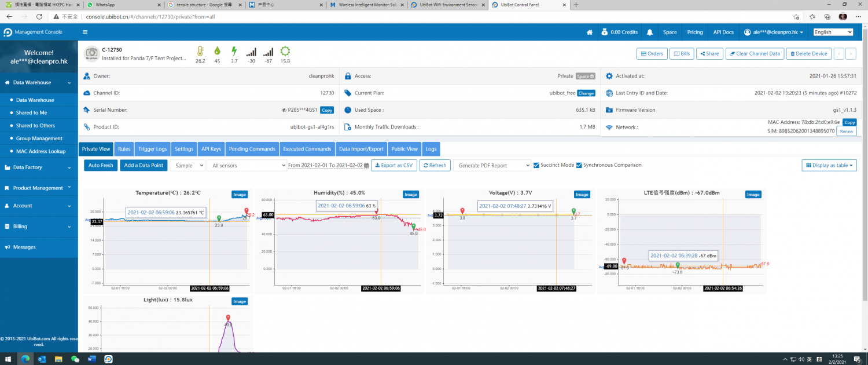Screen dimensions: 868x365
Task: Click UbiBot logo in Management Console header
Action: tap(8, 32)
